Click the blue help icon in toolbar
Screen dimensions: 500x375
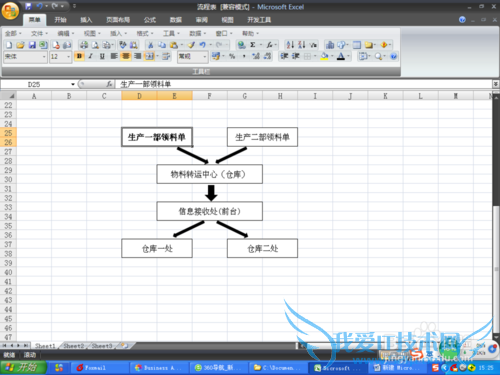click(x=394, y=56)
